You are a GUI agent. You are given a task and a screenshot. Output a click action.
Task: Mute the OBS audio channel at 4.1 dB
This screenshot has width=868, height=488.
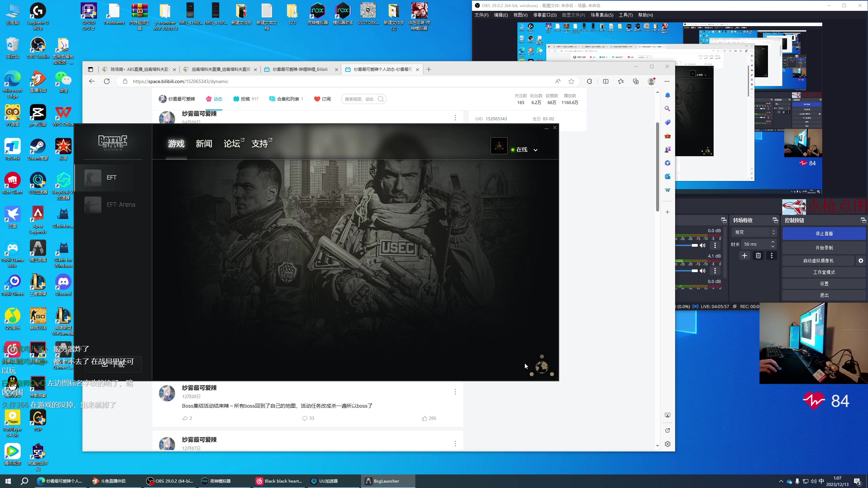tap(703, 271)
